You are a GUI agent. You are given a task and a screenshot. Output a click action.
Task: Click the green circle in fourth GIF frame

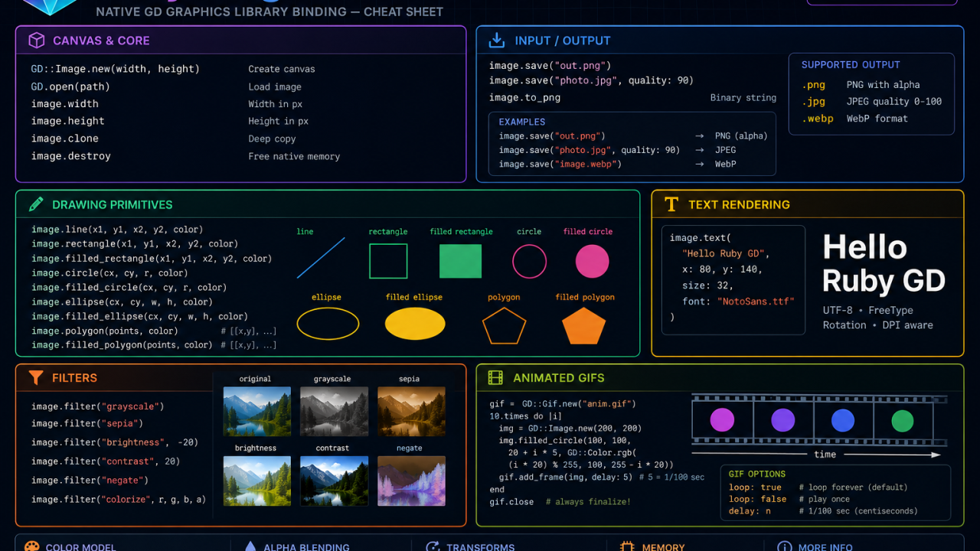pos(903,420)
